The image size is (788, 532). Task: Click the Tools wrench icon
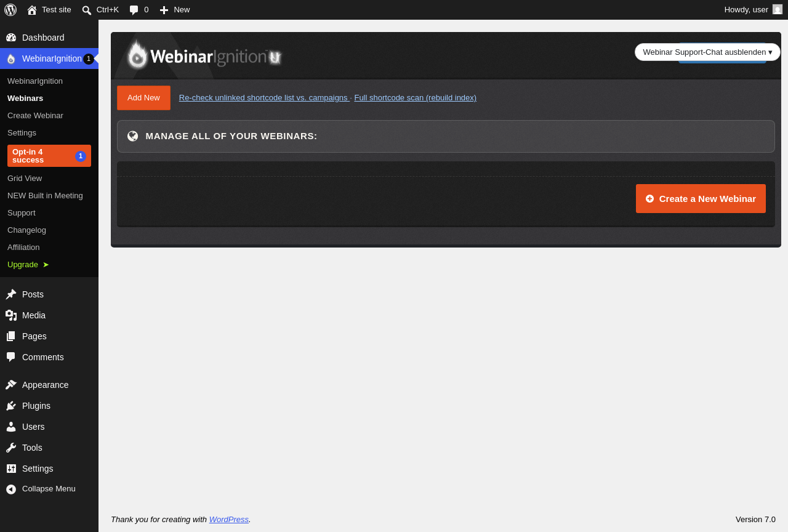pos(11,448)
